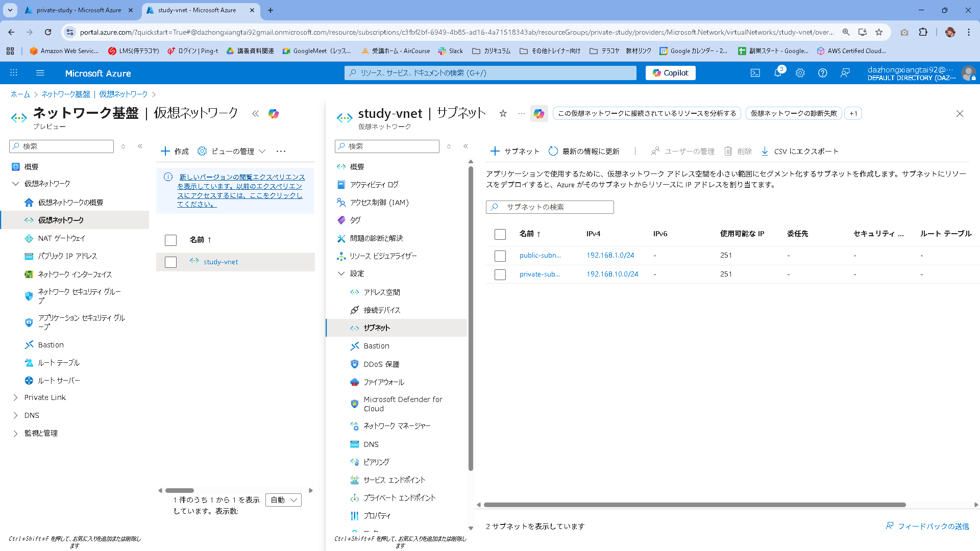Collapse the 設定 section in resource menu
The width and height of the screenshot is (980, 551).
(341, 273)
